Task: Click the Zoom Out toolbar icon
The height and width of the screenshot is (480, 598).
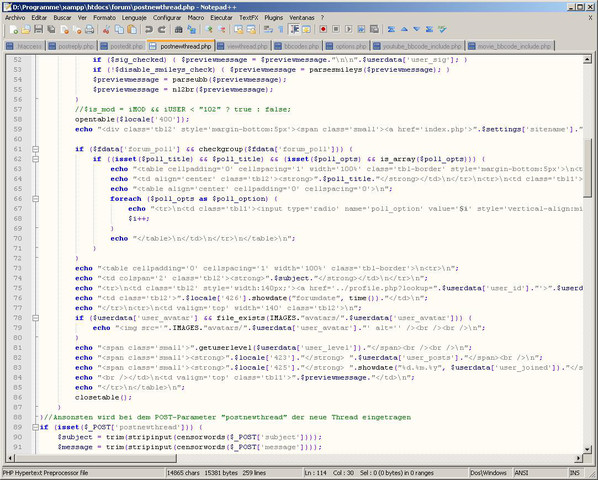Action: pyautogui.click(x=221, y=29)
